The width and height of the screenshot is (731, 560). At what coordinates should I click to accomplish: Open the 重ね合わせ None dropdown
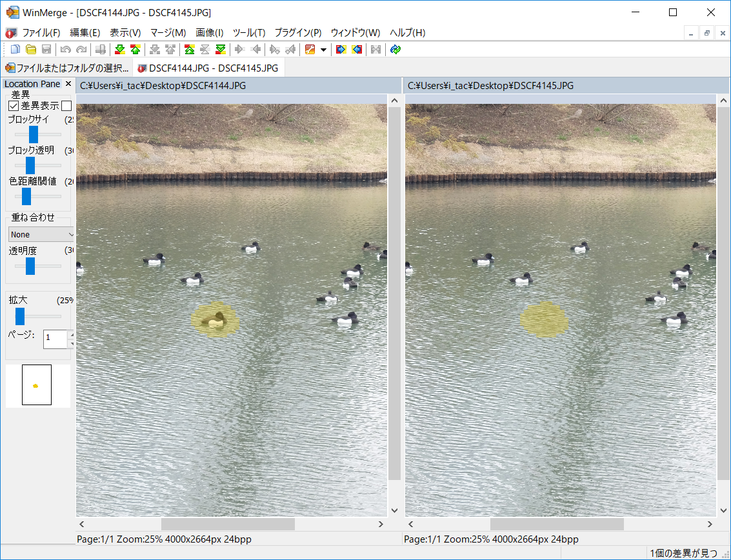41,234
